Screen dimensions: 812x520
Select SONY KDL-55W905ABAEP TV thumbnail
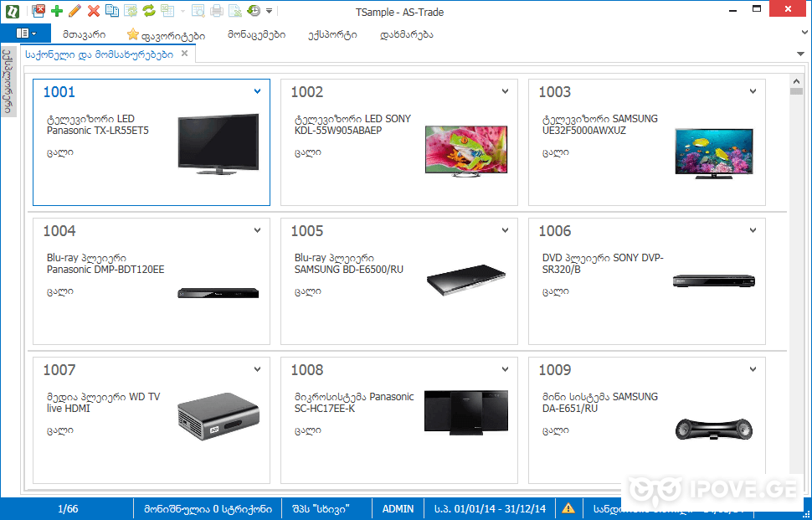[x=466, y=152]
